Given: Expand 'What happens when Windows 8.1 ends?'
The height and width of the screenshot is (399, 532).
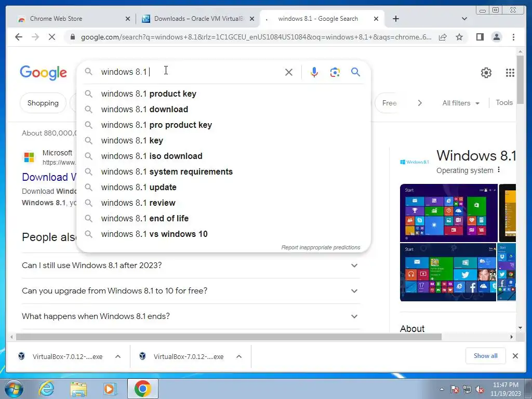Looking at the screenshot, I should (191, 316).
